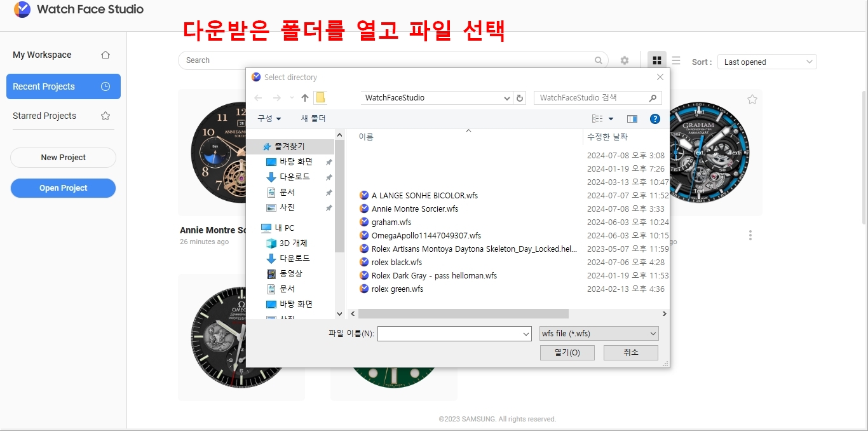Viewport: 868px width, 431px height.
Task: Click the search icon in the dialog search box
Action: [653, 98]
